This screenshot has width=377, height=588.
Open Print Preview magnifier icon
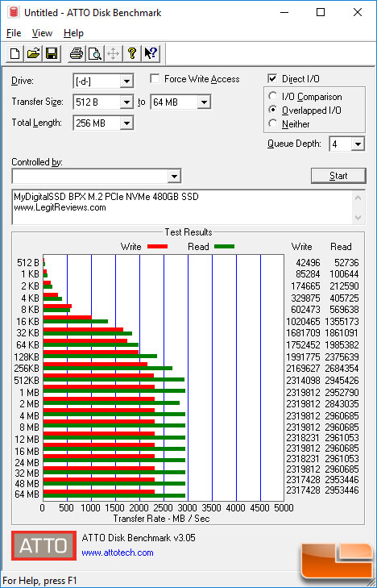95,54
